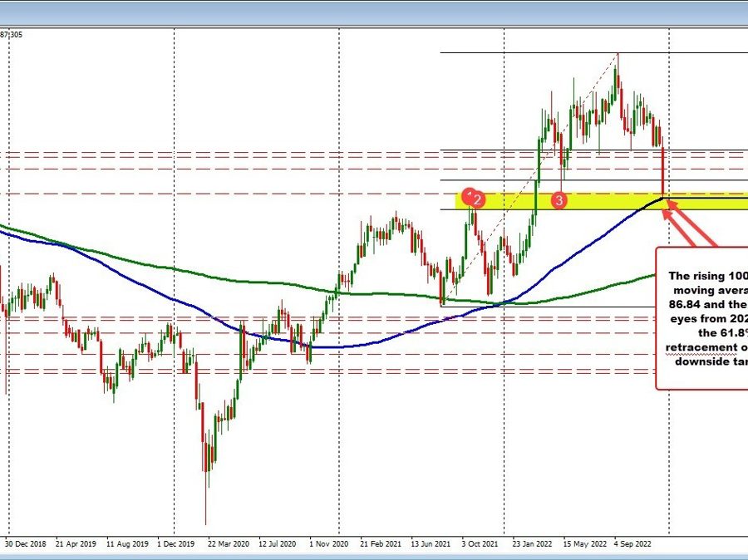This screenshot has height=560, width=748.
Task: Select the partially hidden red marker numbered 1
Action: [x=468, y=196]
